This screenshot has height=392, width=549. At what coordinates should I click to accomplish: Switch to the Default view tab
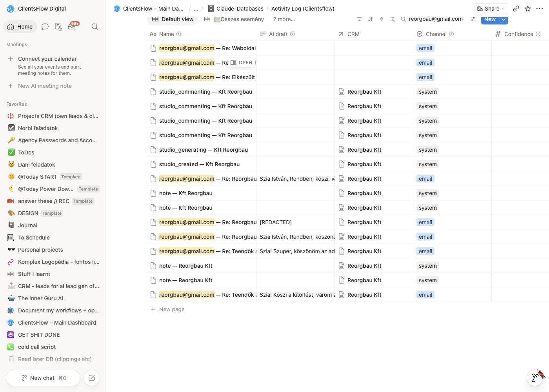[x=173, y=19]
